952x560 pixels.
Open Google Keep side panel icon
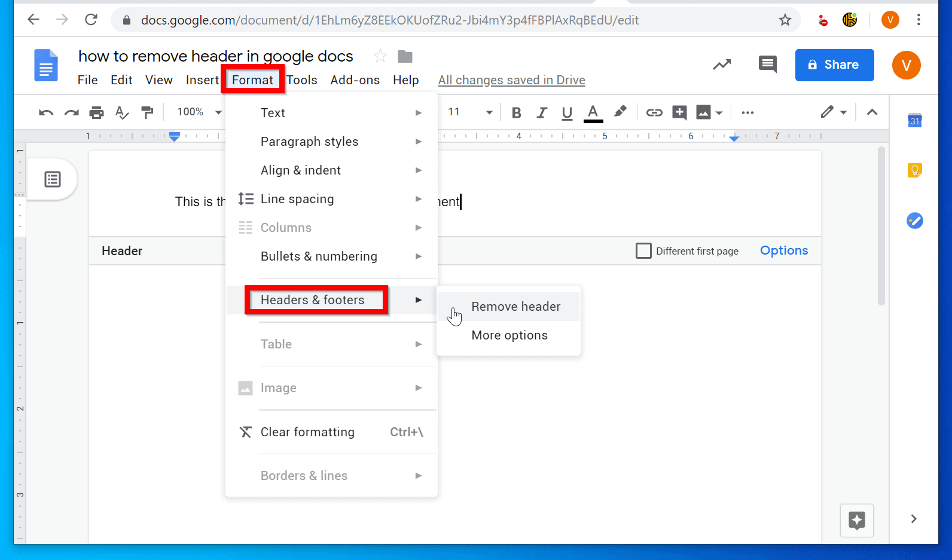point(915,170)
